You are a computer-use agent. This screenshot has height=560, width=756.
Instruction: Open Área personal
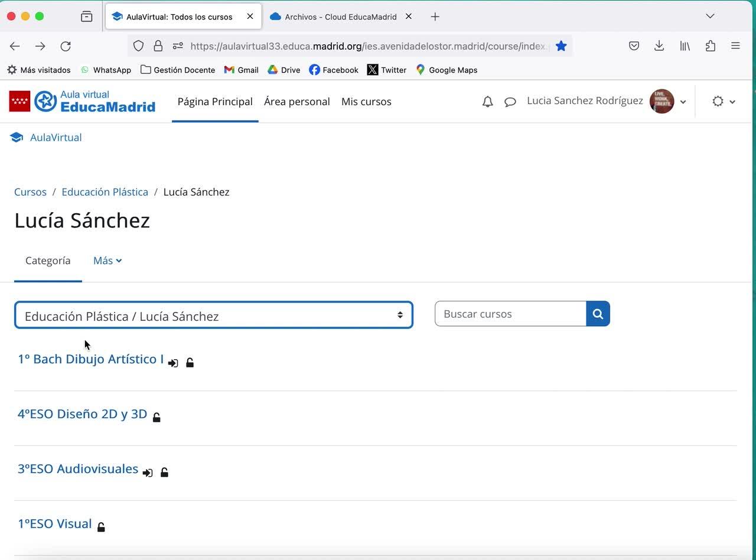point(297,102)
